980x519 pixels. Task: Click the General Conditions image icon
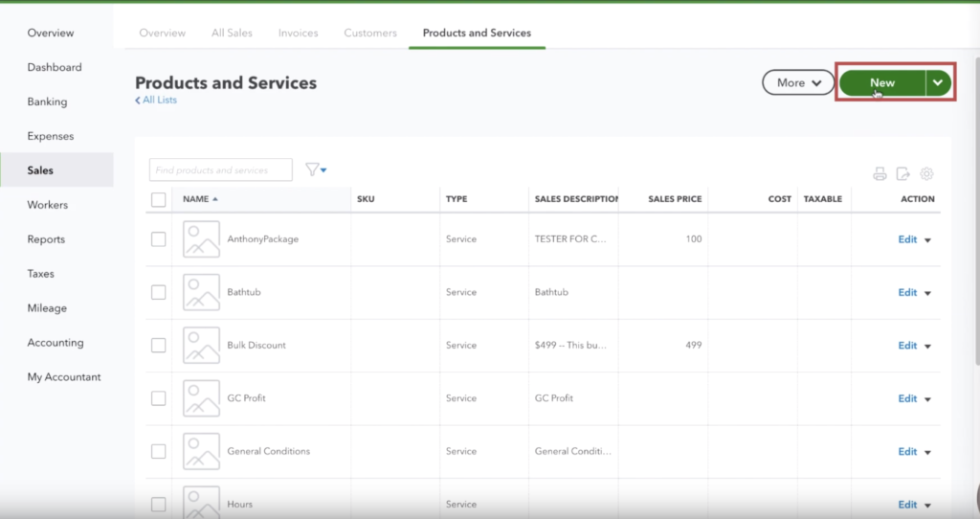coord(201,452)
